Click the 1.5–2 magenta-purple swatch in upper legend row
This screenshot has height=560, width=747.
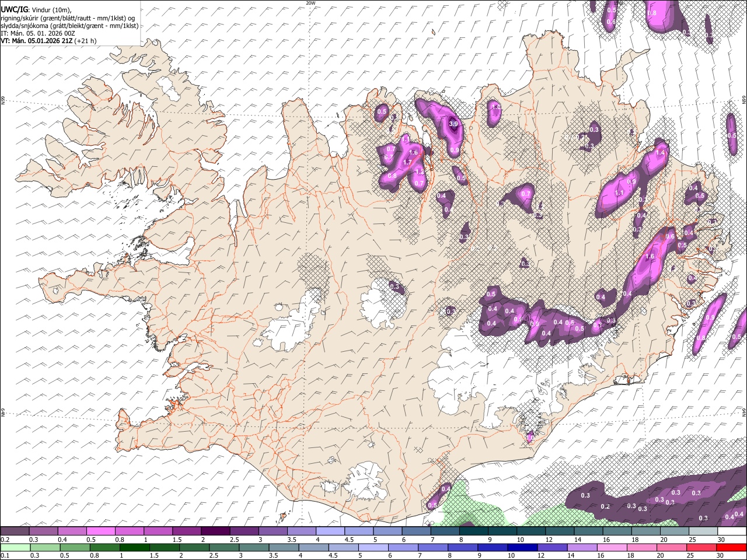click(x=186, y=531)
